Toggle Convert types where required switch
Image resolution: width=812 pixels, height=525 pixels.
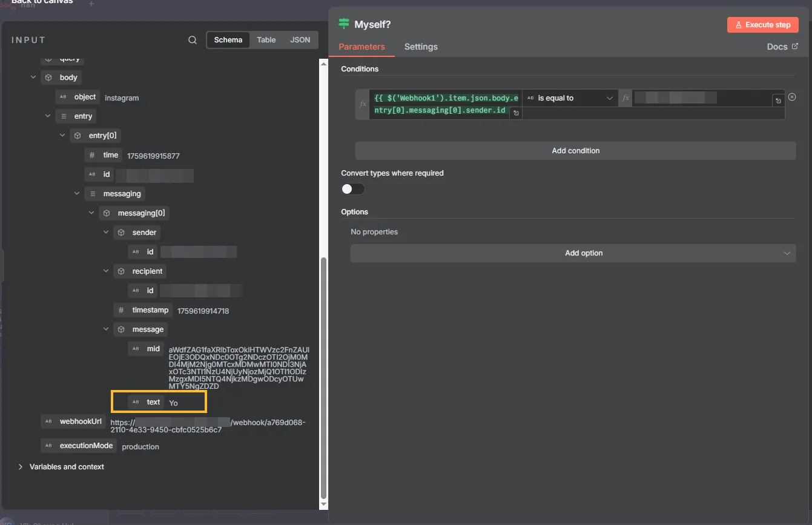(353, 189)
